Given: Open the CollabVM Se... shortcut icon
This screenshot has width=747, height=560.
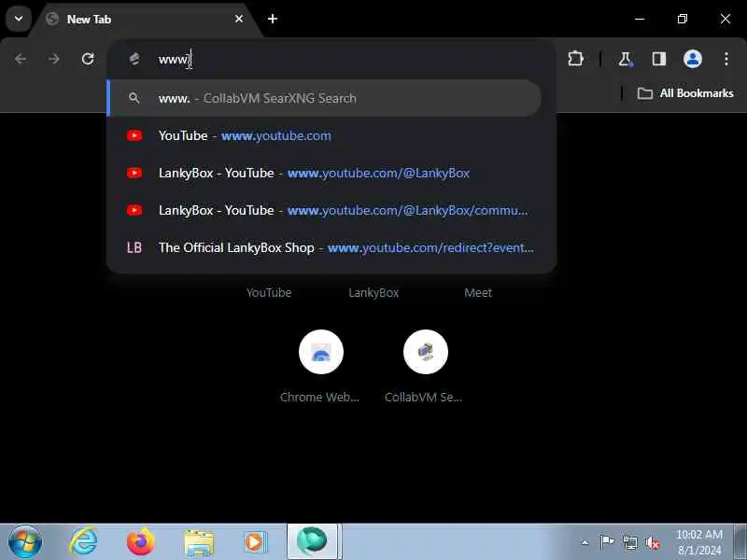Looking at the screenshot, I should pyautogui.click(x=426, y=352).
